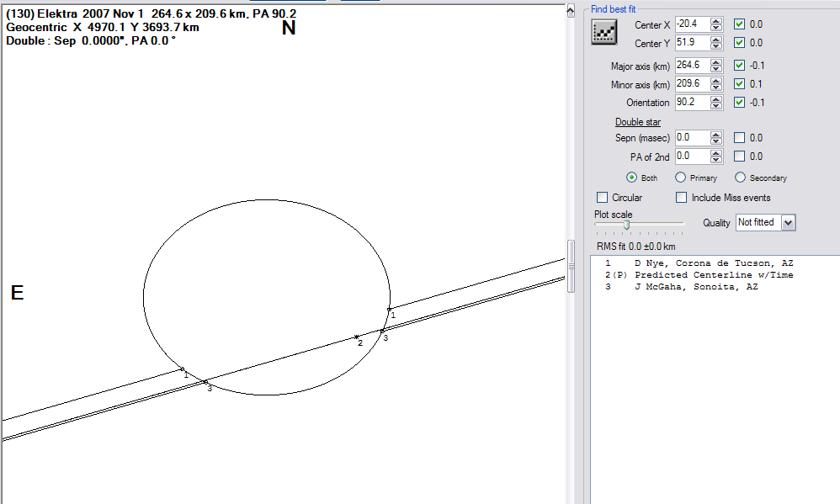Click the Sepn (masec) value field
The height and width of the screenshot is (504, 840).
point(692,138)
